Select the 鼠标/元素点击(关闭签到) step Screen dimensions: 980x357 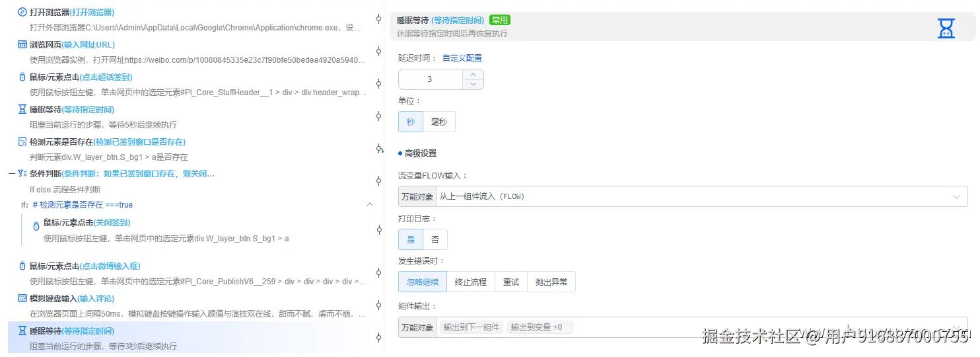87,223
